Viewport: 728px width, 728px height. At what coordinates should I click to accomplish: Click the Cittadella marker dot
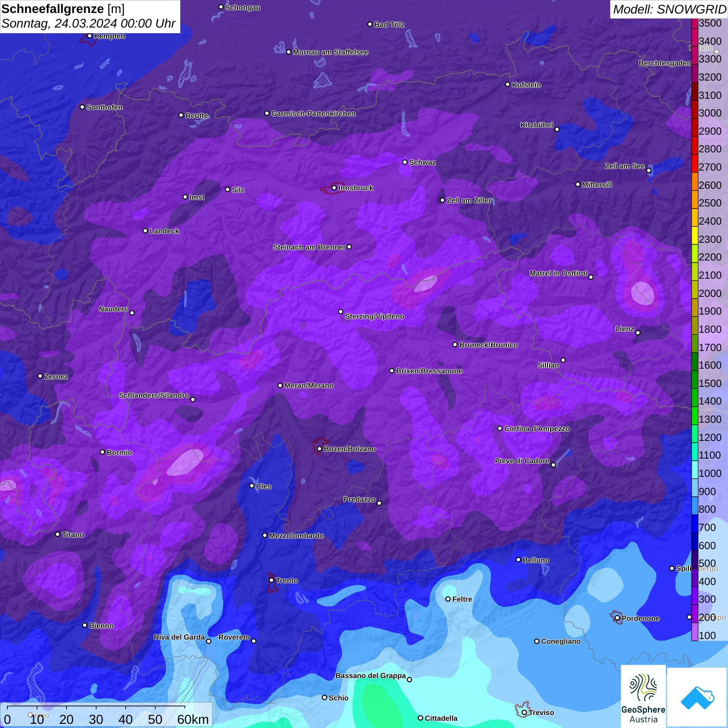tap(420, 718)
